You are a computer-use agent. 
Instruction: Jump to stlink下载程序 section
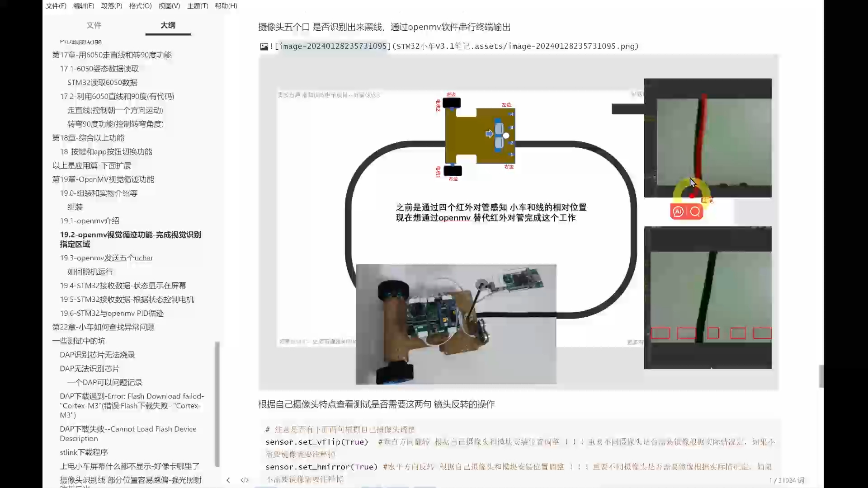point(84,452)
